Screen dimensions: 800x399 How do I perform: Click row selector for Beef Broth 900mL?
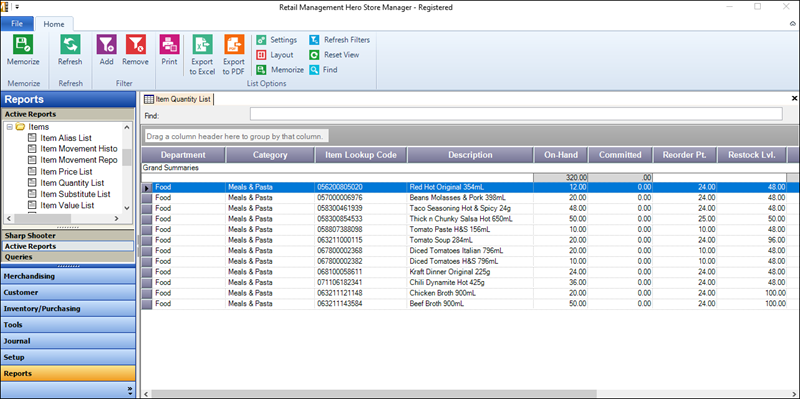(x=147, y=304)
